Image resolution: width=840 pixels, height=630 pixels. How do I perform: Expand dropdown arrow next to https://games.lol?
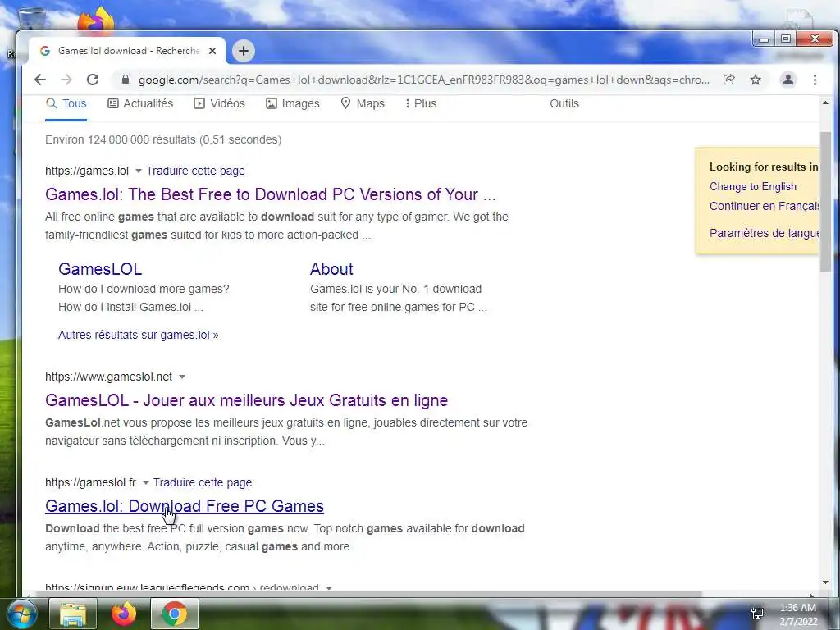click(138, 171)
